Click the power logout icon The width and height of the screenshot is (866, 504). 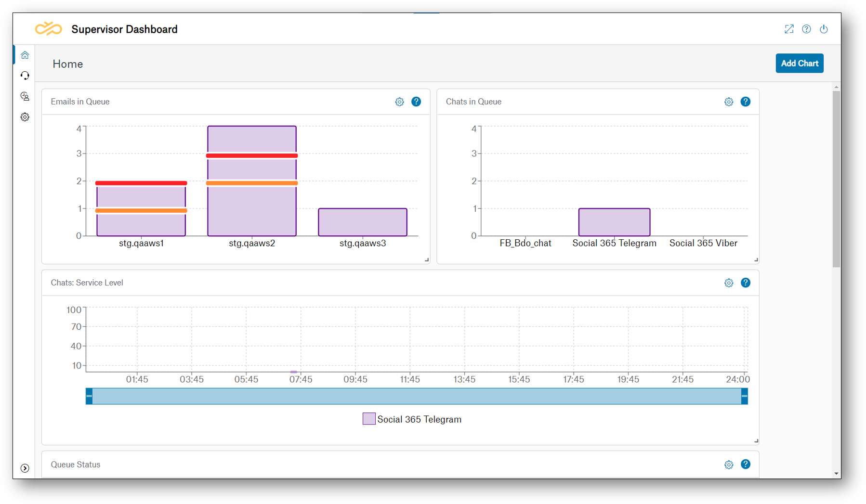tap(824, 29)
